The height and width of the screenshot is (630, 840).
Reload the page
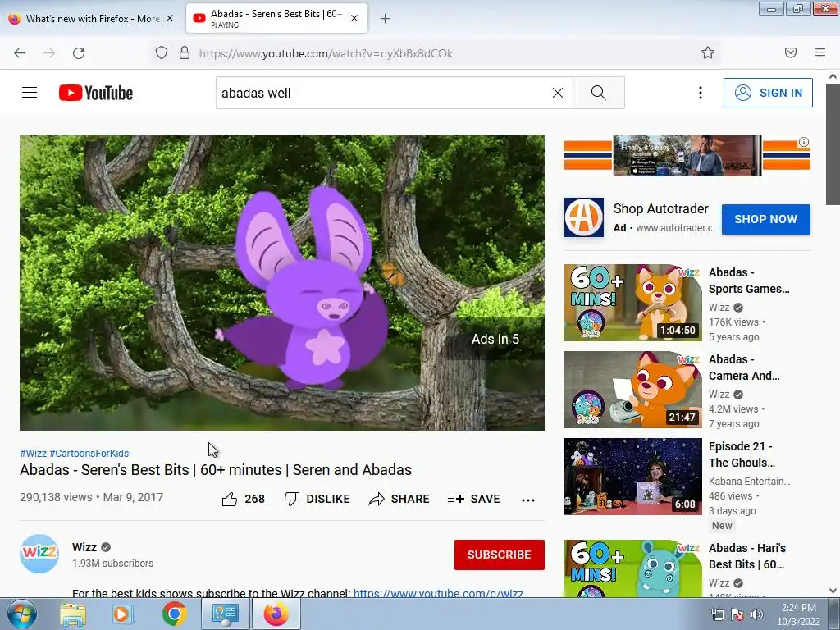[79, 53]
